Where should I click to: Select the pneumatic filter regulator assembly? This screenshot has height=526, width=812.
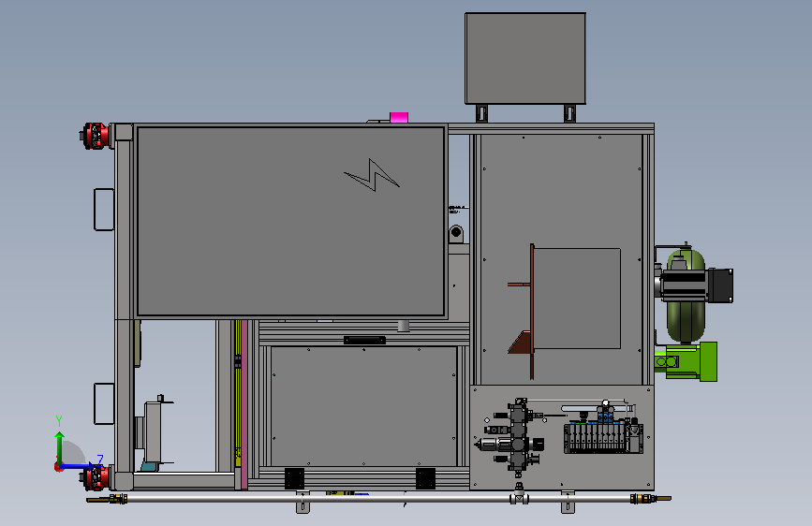point(511,436)
